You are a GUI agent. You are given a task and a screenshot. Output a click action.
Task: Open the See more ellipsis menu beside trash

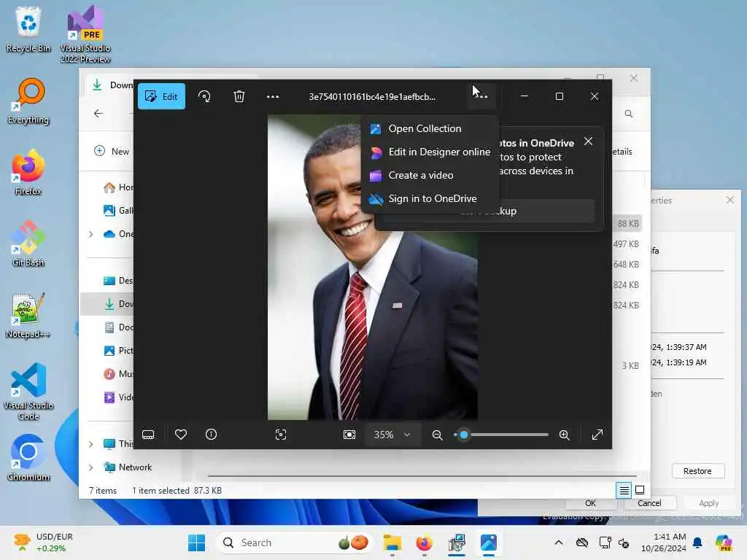[273, 96]
